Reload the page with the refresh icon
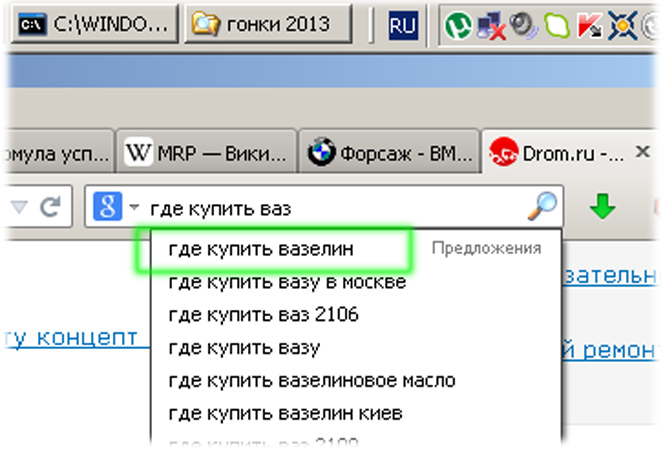 point(51,207)
